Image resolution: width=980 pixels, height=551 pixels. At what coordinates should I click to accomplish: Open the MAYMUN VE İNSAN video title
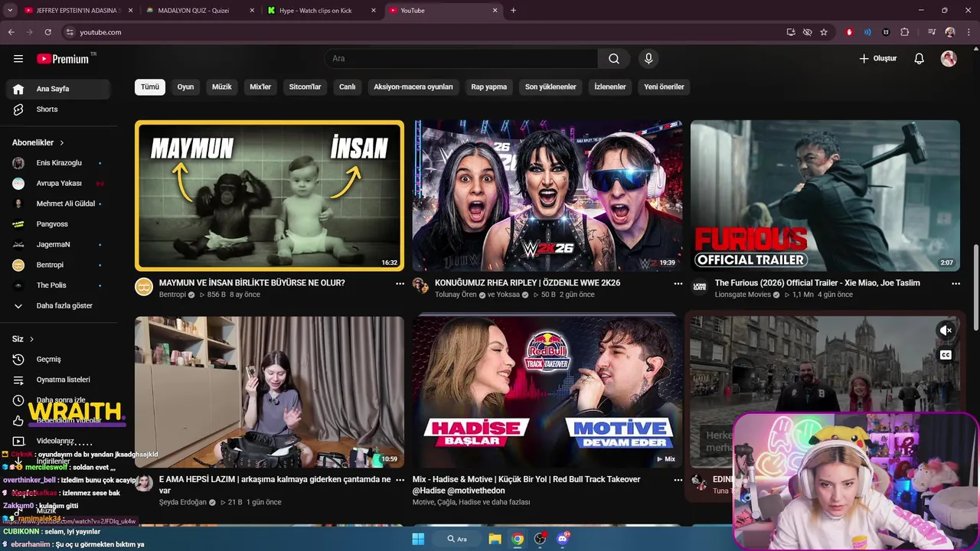tap(252, 283)
